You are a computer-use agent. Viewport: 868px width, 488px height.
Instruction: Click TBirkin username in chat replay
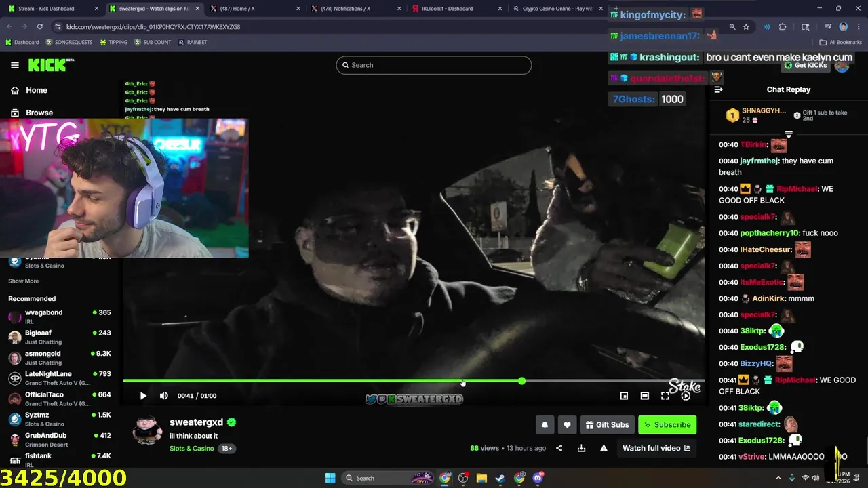tap(753, 144)
